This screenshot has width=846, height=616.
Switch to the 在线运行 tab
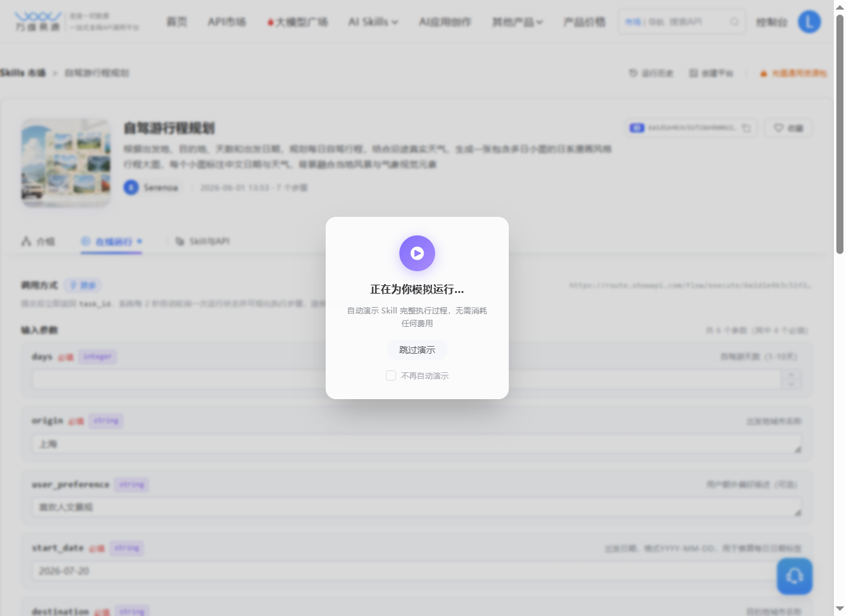[111, 241]
